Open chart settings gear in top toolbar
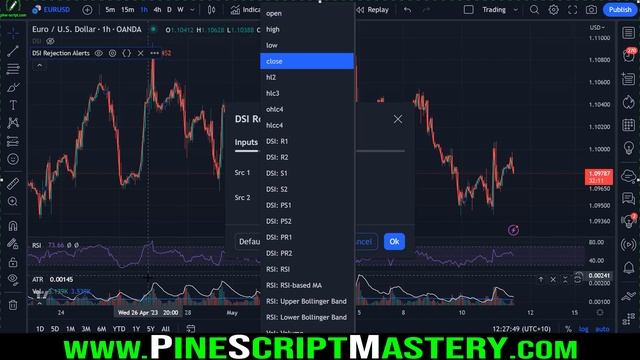Viewport: 640px width, 360px height. [x=553, y=10]
